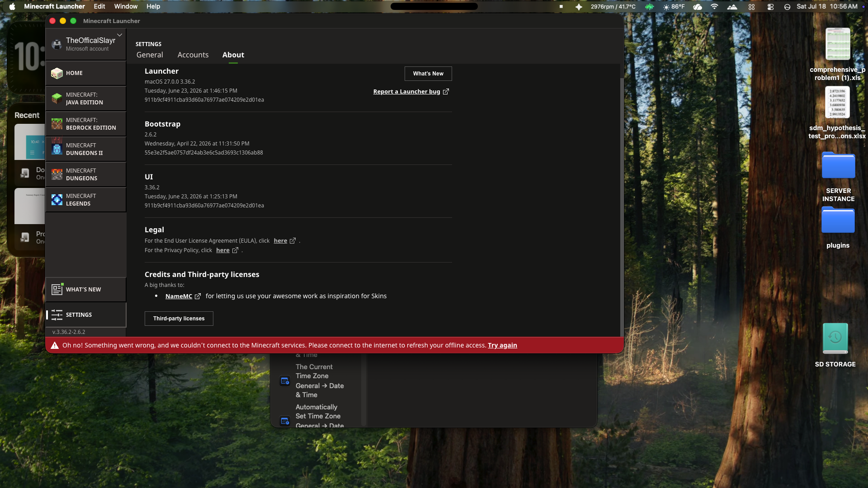Click the Minecraft Dungeons game icon
The height and width of the screenshot is (488, 868).
tap(57, 174)
